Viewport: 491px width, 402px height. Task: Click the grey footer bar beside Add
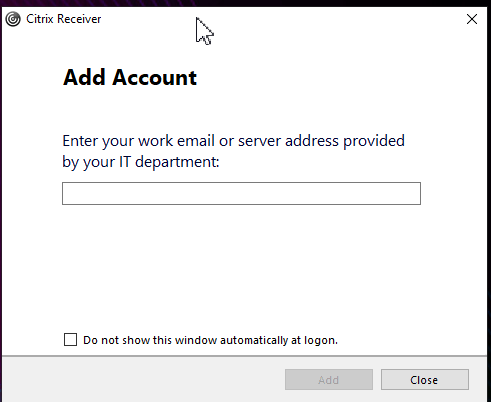pyautogui.click(x=143, y=380)
